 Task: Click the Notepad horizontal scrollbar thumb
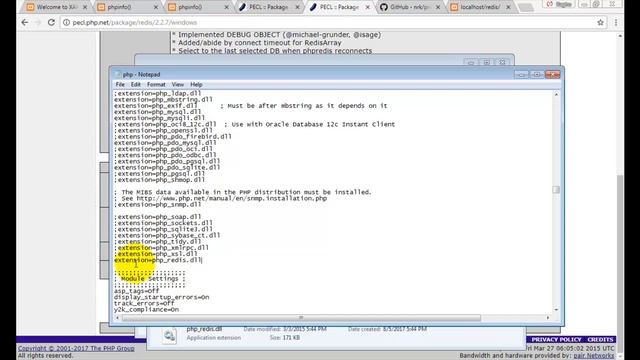click(301, 318)
